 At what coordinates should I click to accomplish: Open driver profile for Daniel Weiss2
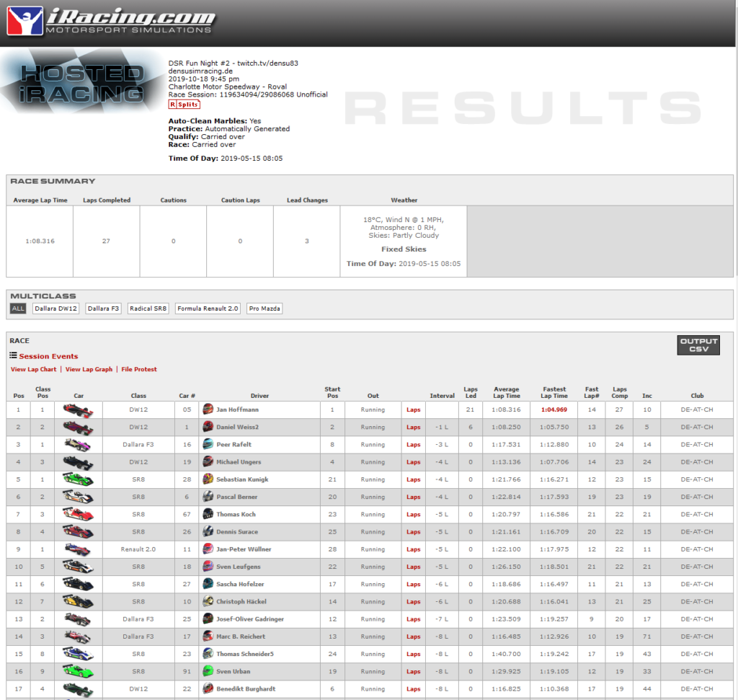tap(237, 427)
